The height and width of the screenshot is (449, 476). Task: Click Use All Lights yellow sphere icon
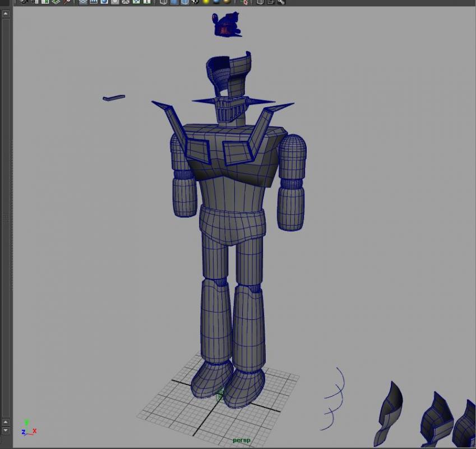click(x=206, y=2)
